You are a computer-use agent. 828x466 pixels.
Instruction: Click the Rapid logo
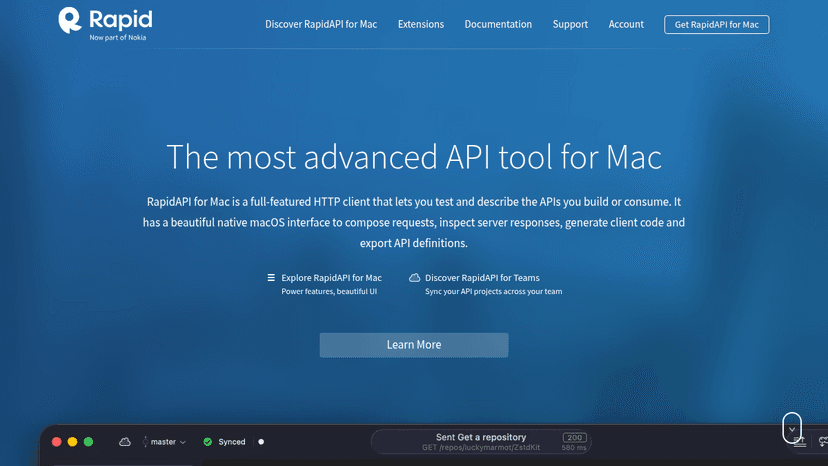click(x=105, y=24)
